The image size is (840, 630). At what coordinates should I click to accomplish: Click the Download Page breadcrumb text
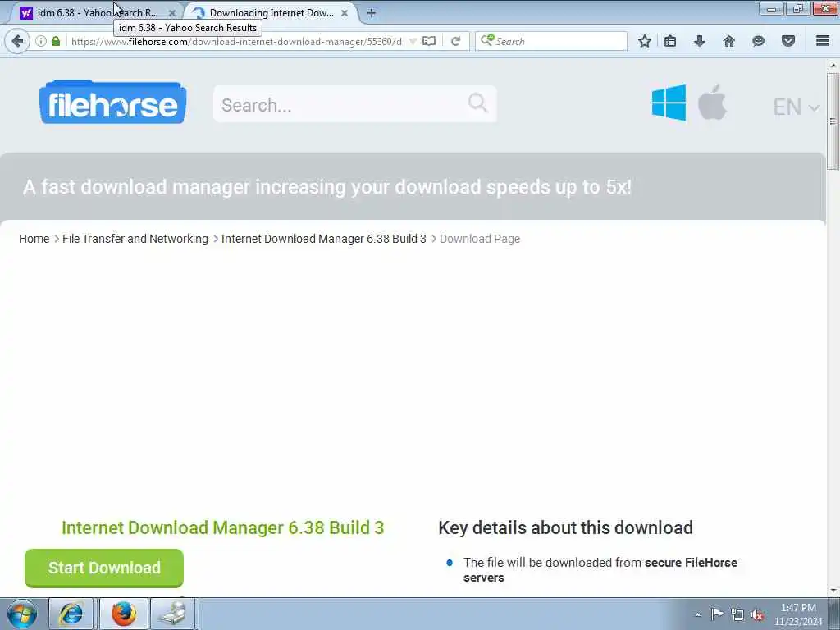pyautogui.click(x=479, y=239)
